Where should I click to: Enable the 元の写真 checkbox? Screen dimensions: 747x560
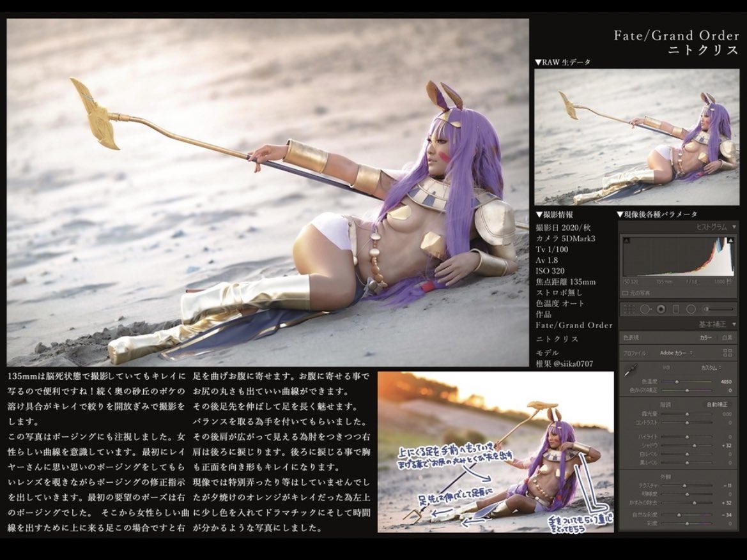click(625, 293)
